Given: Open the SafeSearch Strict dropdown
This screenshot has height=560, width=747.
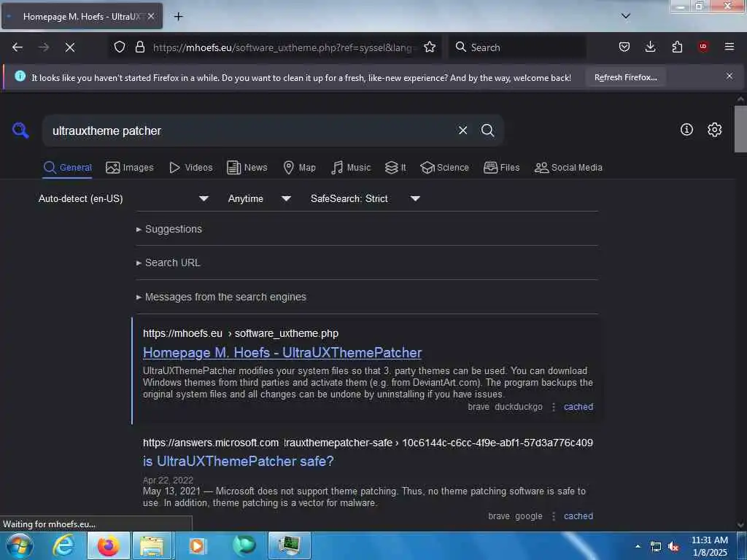Looking at the screenshot, I should [365, 198].
